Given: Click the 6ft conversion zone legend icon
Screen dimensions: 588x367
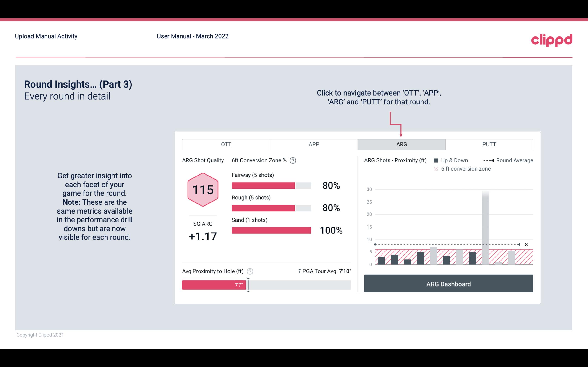Looking at the screenshot, I should [x=437, y=168].
